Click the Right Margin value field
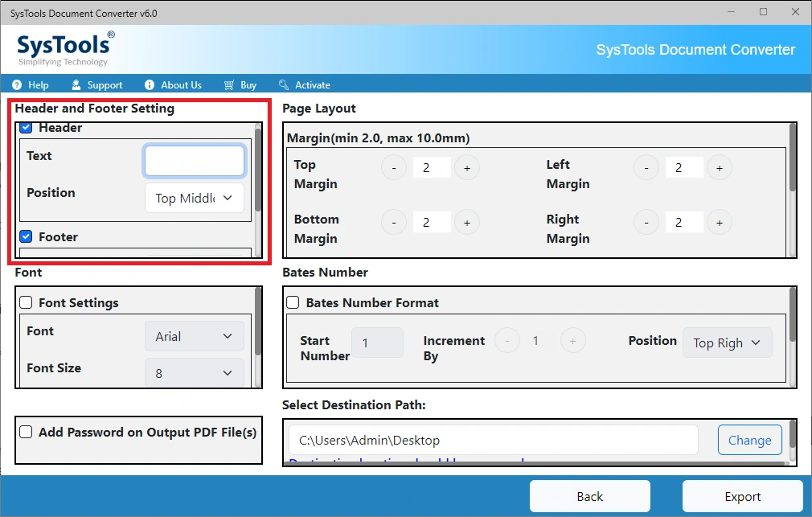The height and width of the screenshot is (517, 812). pos(684,222)
